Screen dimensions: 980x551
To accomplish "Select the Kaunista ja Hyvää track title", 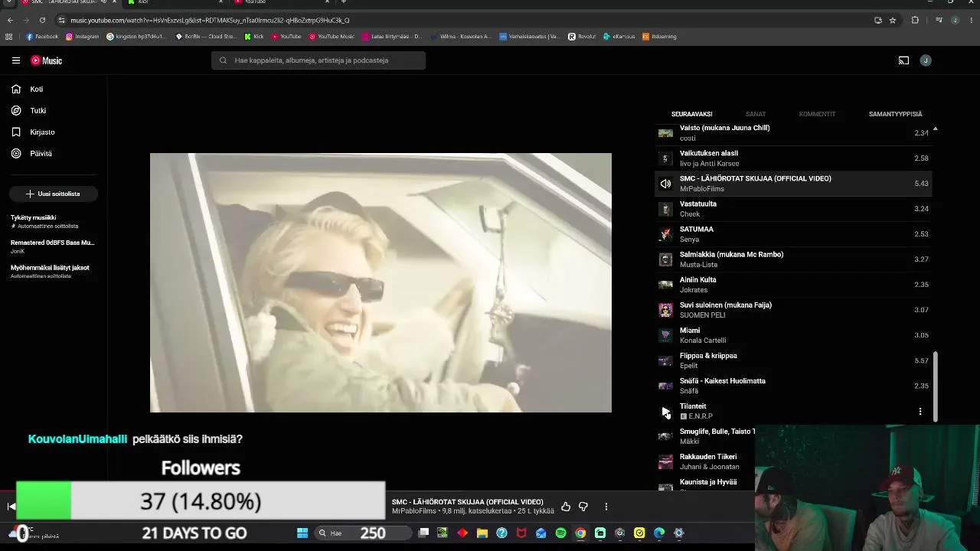I will pyautogui.click(x=708, y=482).
